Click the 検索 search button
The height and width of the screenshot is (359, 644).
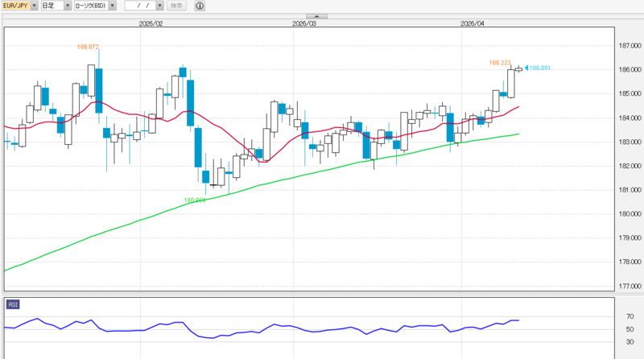coord(176,6)
